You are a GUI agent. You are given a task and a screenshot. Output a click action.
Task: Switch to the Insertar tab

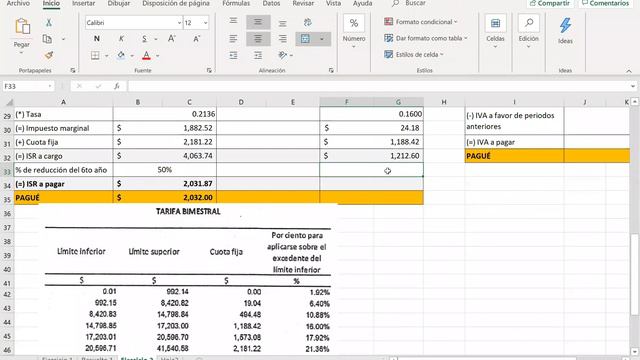point(84,3)
